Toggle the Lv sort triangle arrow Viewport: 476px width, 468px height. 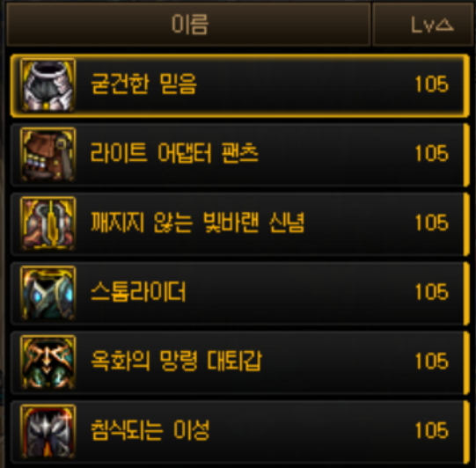click(444, 25)
